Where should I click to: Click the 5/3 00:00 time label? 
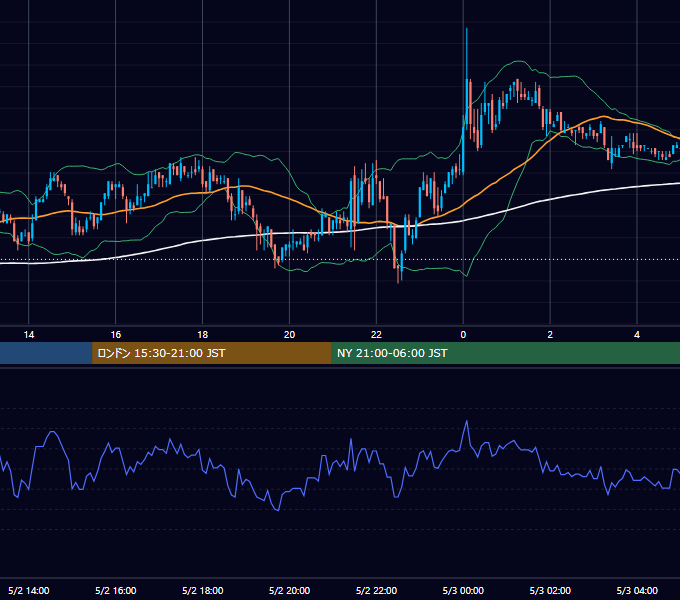pyautogui.click(x=463, y=590)
